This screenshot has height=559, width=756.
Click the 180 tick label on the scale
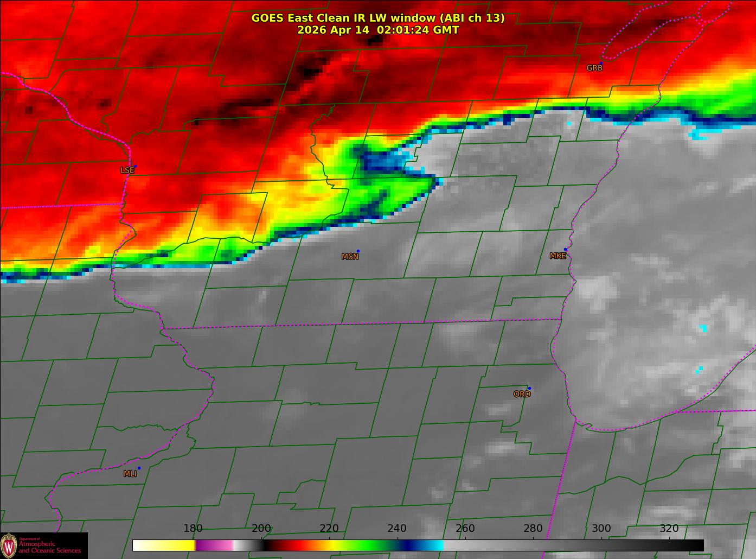pyautogui.click(x=193, y=528)
